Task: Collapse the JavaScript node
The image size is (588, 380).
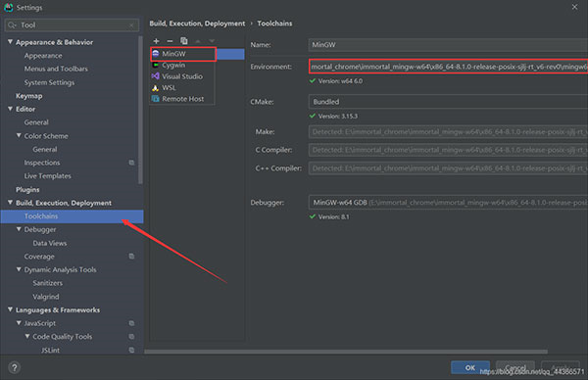Action: 19,323
